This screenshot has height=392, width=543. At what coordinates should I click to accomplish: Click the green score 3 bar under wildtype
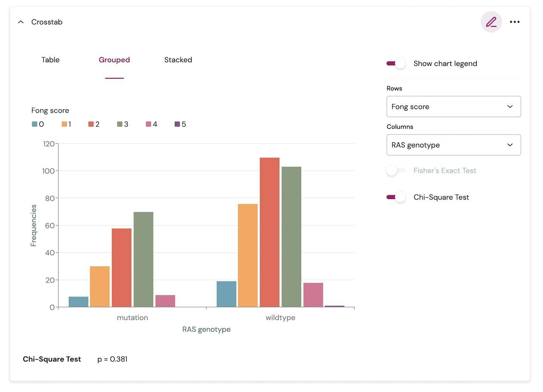(291, 237)
